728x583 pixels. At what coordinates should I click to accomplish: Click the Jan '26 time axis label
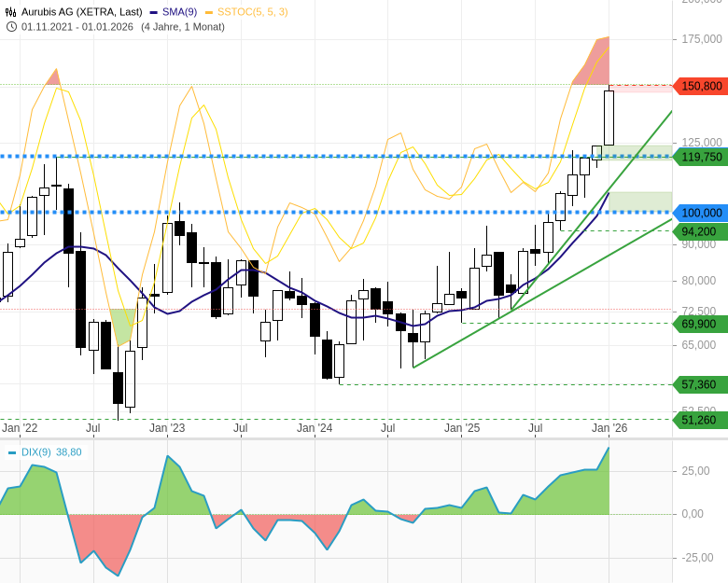click(x=609, y=428)
